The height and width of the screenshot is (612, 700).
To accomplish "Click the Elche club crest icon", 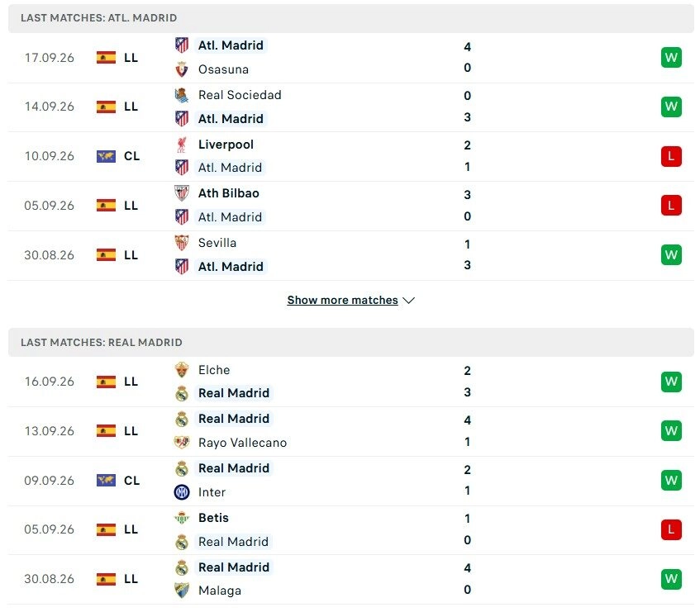I will pos(181,370).
